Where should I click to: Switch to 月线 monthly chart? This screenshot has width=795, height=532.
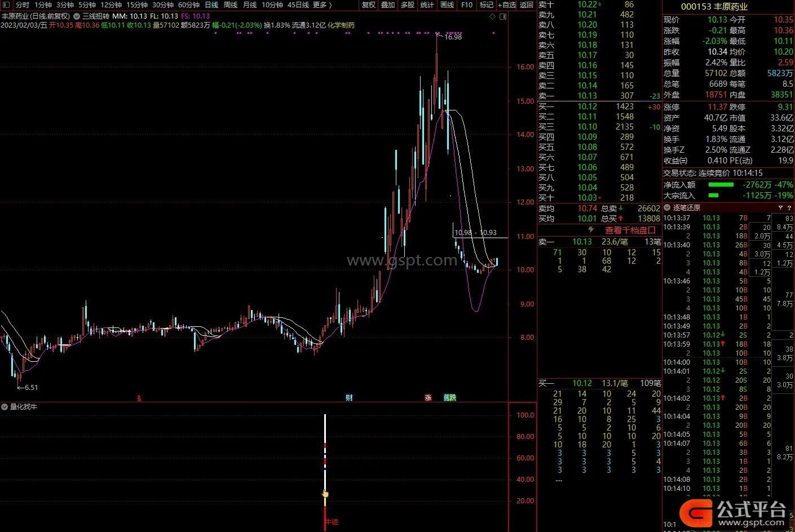pos(250,5)
